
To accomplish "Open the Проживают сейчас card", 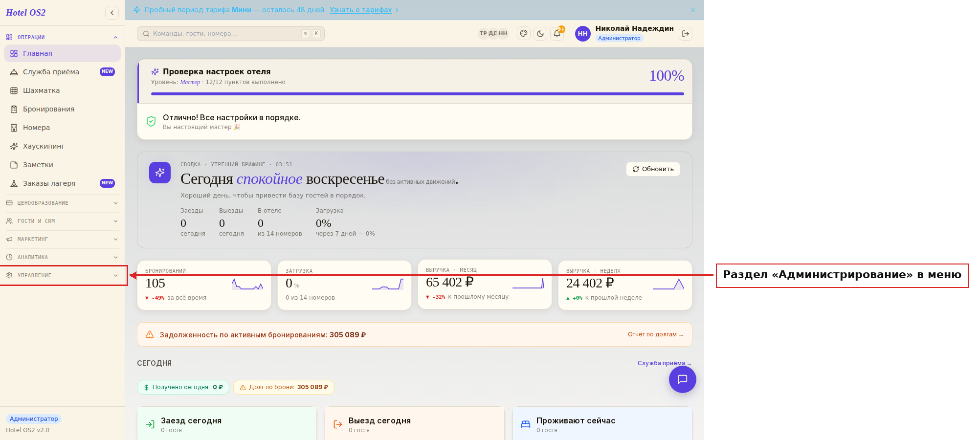I will [602, 423].
